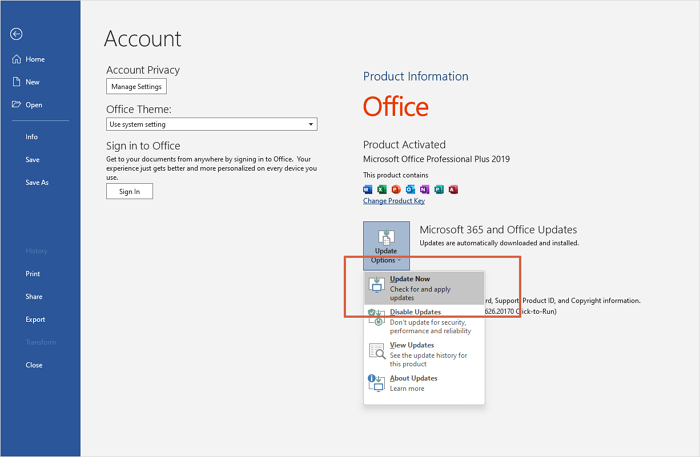Click the Word app icon
The height and width of the screenshot is (457, 700).
367,190
